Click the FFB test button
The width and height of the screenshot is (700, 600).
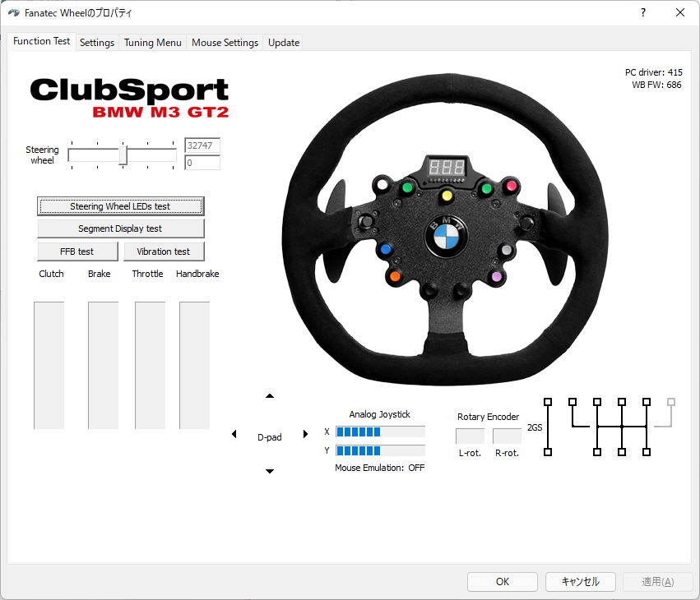tap(77, 252)
